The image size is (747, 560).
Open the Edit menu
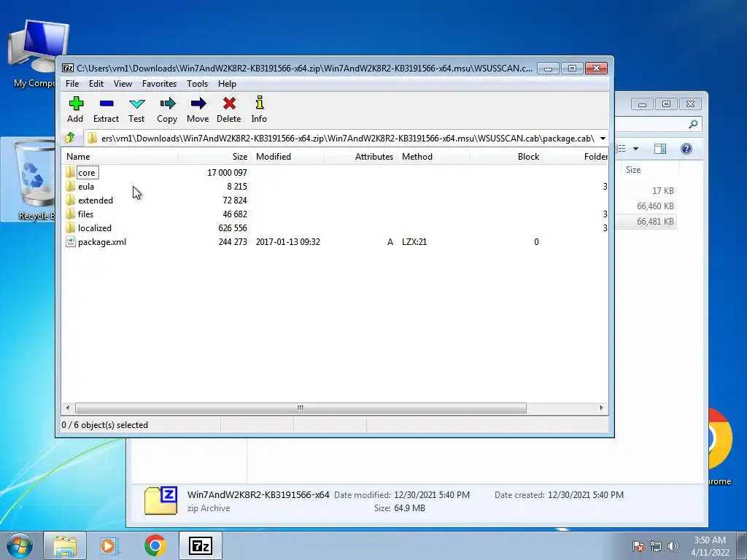pyautogui.click(x=96, y=84)
